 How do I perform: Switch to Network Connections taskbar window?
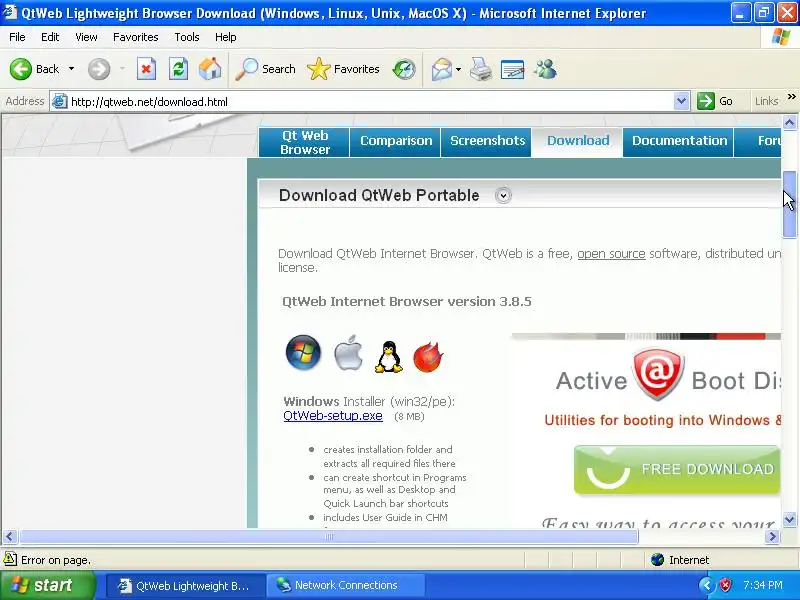346,585
